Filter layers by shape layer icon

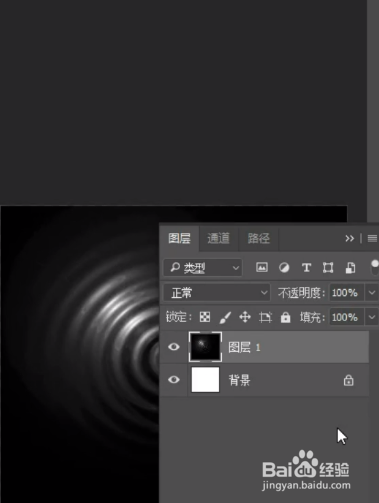[328, 268]
